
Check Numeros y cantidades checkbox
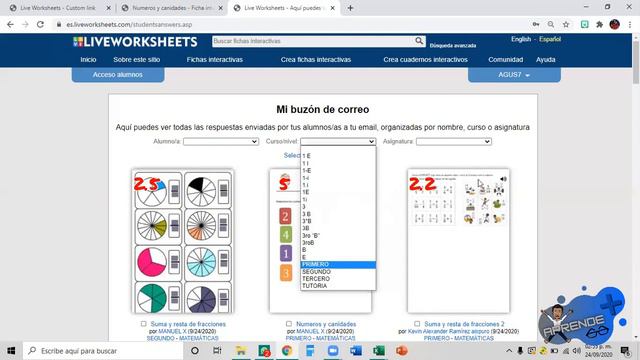[289, 324]
